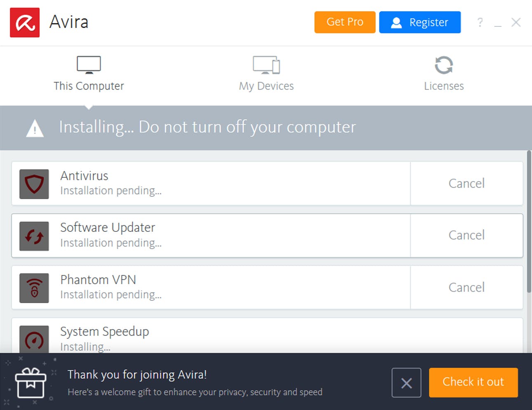This screenshot has height=410, width=532.
Task: Click the gift box icon
Action: [x=31, y=384]
